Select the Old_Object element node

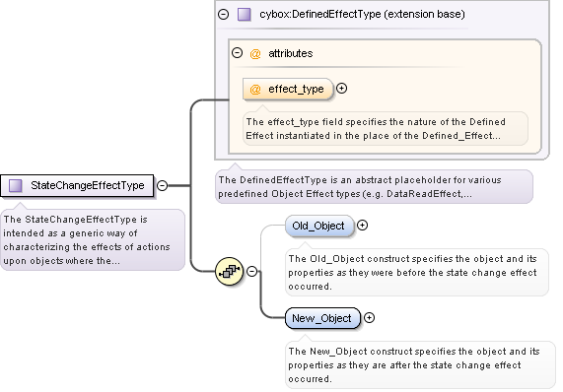coord(319,226)
